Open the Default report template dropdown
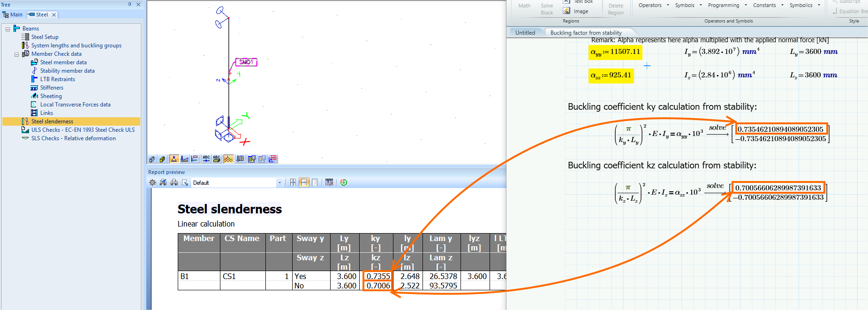 coord(279,183)
